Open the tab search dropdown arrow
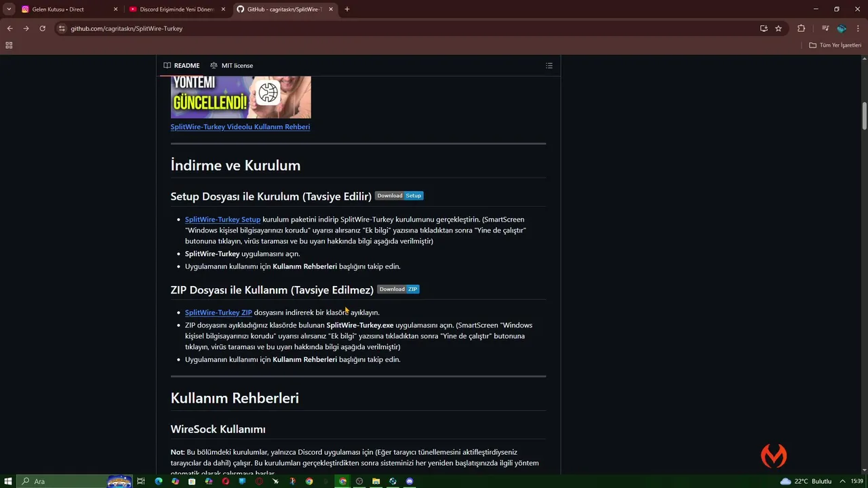The width and height of the screenshot is (868, 488). click(9, 9)
